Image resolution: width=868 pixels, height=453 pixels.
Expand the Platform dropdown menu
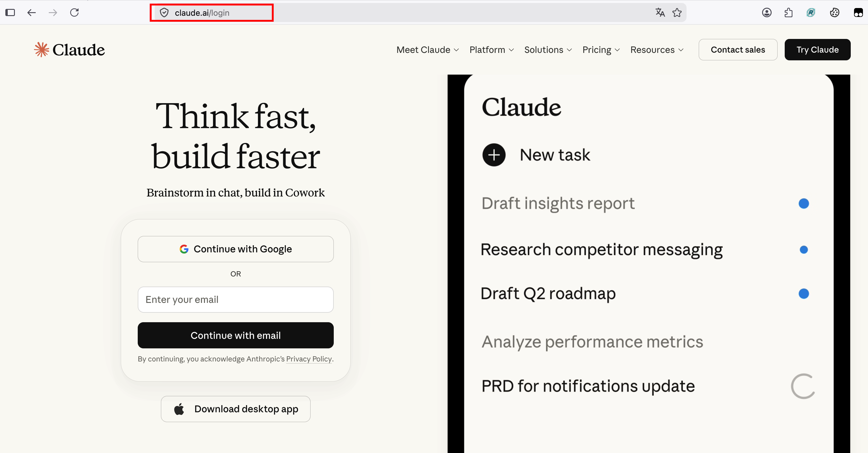(492, 50)
